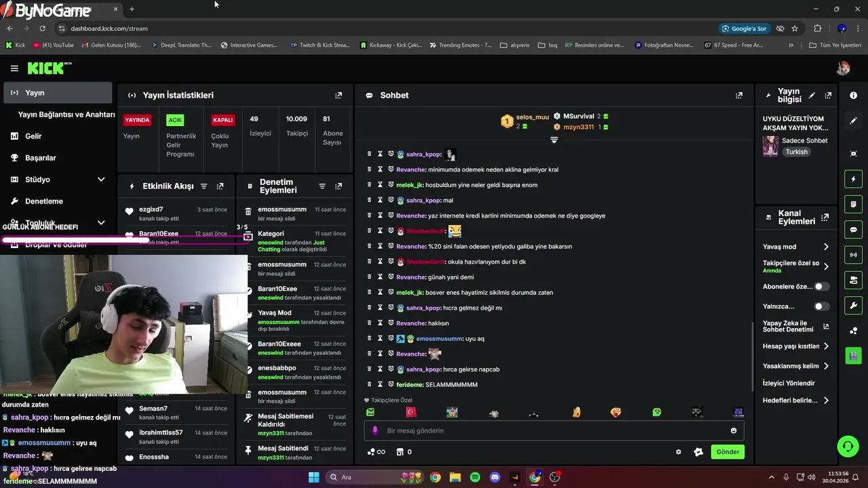Open Spotify from the taskbar
Viewport: 868px width, 488px height.
(475, 477)
